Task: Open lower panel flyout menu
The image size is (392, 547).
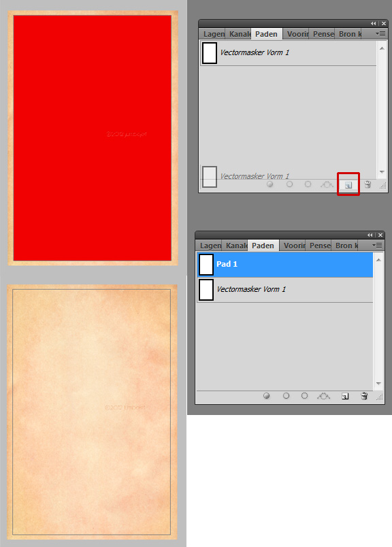Action: pos(377,245)
